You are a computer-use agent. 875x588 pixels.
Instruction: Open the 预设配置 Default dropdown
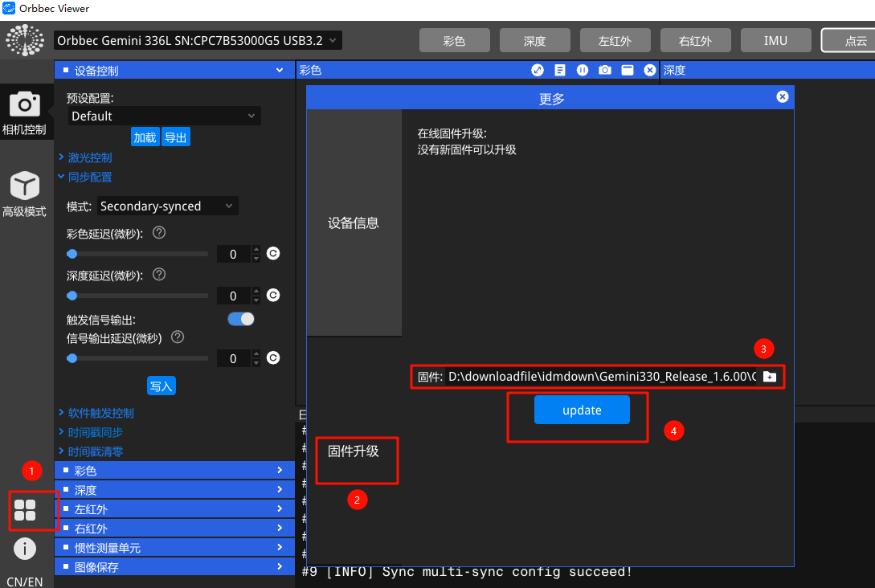(x=164, y=116)
